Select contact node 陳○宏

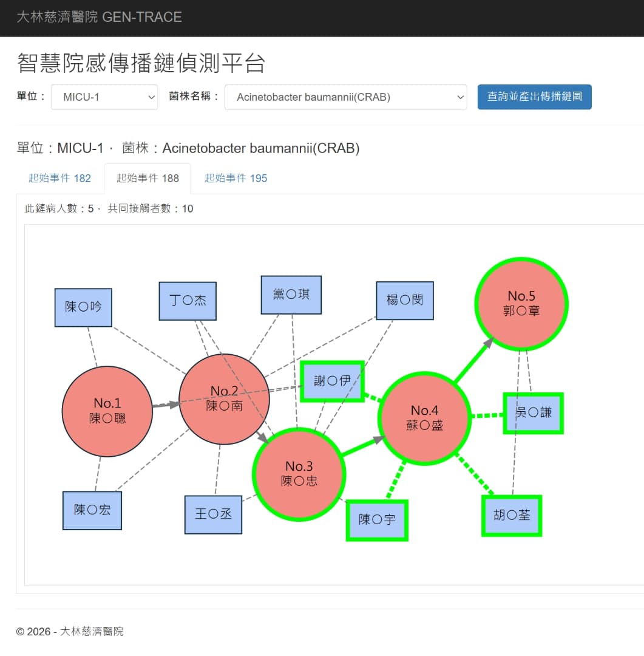click(x=92, y=510)
